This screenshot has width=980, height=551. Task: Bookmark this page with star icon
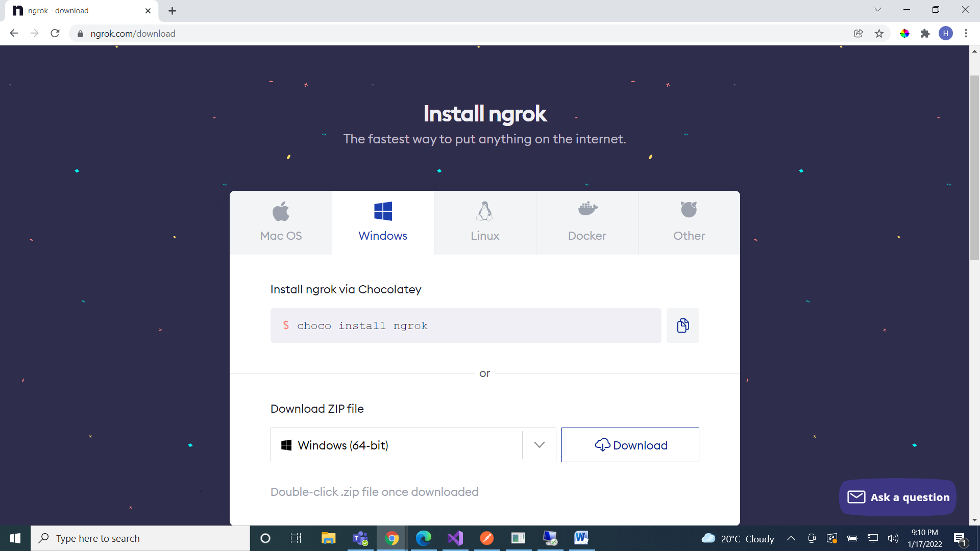[x=879, y=34]
